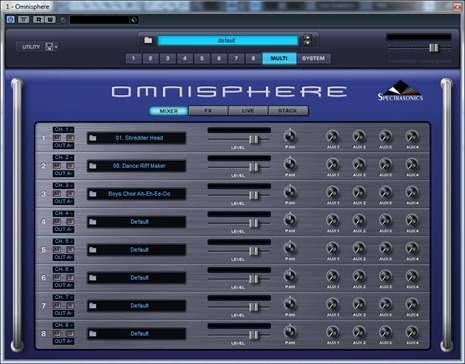Image resolution: width=465 pixels, height=364 pixels.
Task: Open the folder icon in part 6 row
Action: [x=93, y=278]
